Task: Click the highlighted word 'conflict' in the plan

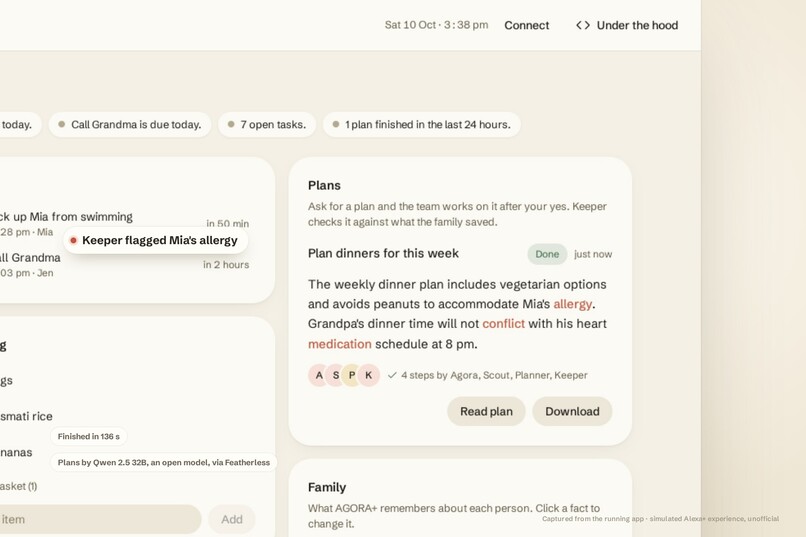Action: click(x=503, y=324)
